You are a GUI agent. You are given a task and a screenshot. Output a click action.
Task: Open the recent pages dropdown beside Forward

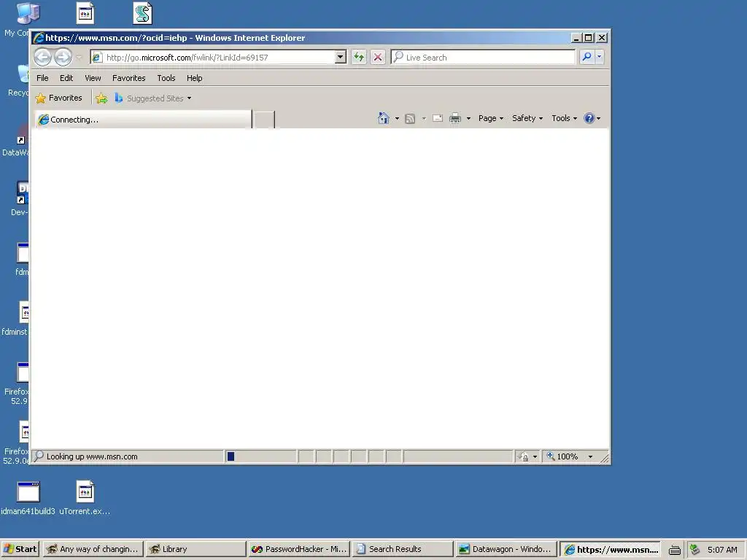point(79,58)
